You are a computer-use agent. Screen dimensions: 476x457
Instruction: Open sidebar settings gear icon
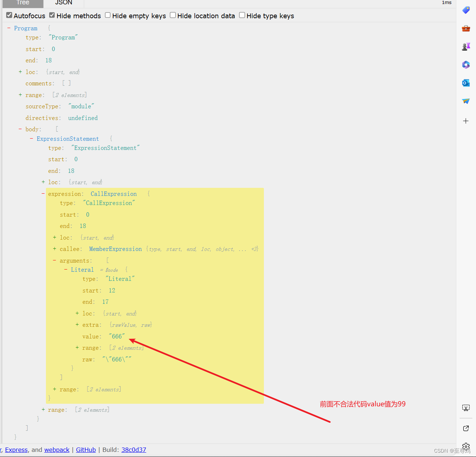(466, 446)
